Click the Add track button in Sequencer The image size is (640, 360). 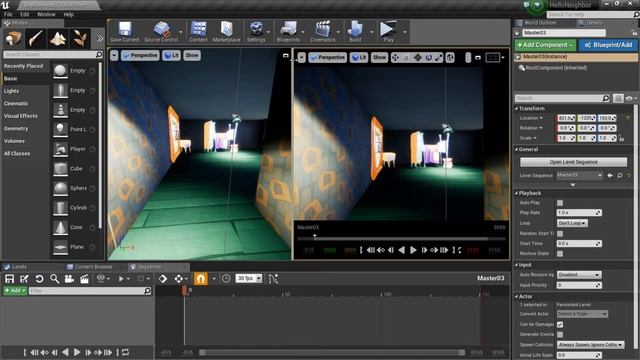point(15,291)
